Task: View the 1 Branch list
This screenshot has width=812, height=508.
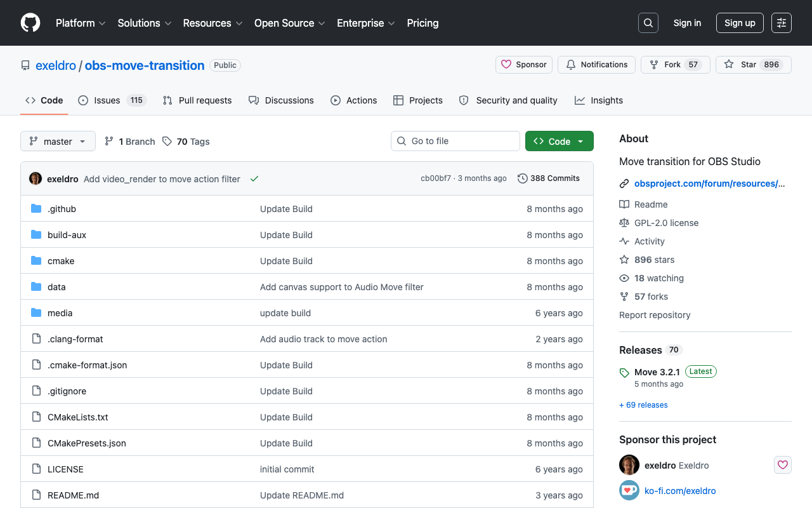Action: click(129, 142)
